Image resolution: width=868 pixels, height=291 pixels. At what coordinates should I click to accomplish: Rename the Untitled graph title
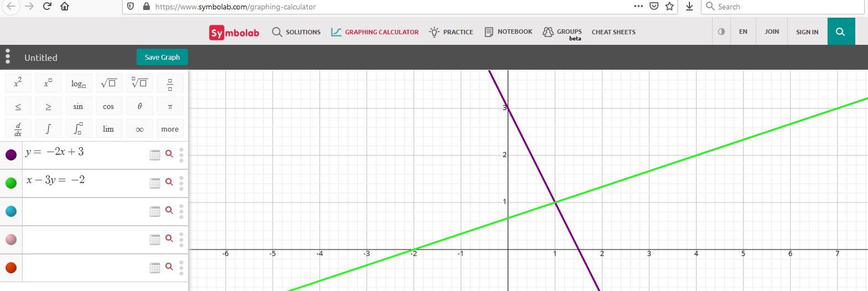pyautogui.click(x=41, y=58)
